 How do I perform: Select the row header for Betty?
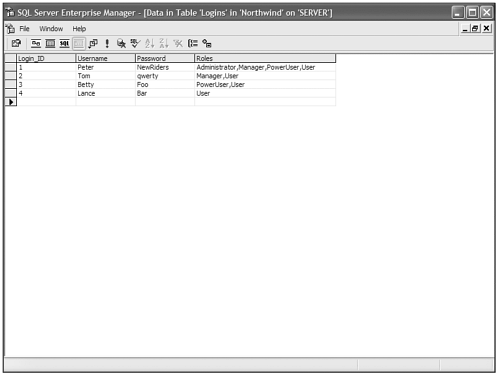[11, 84]
